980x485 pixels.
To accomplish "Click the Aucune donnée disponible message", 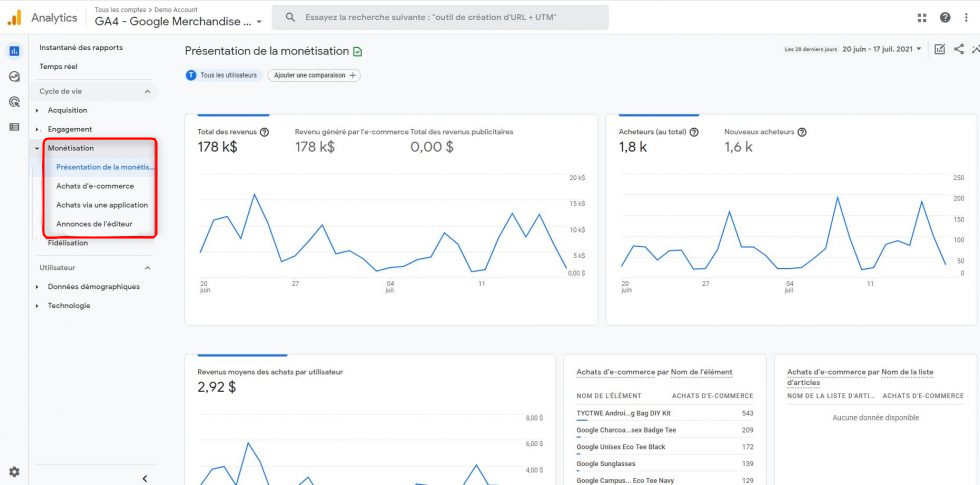I will (876, 418).
